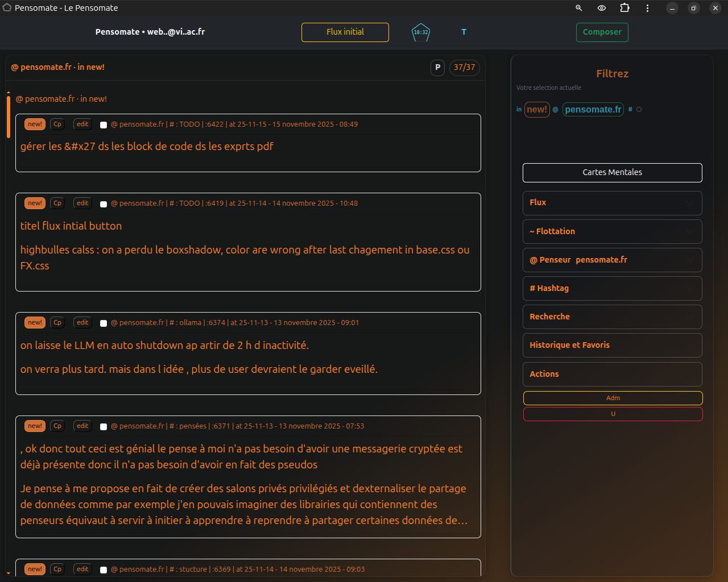This screenshot has width=728, height=582.
Task: Open the extensions puzzle-piece icon
Action: pyautogui.click(x=624, y=8)
